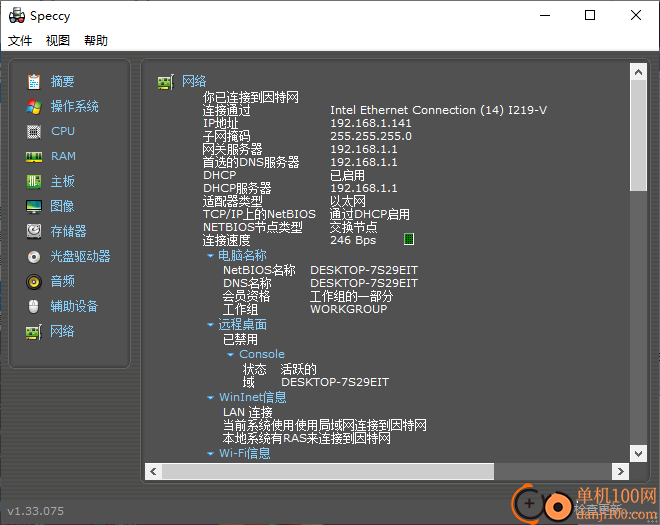
Task: Maximize the Speccy window
Action: coord(590,16)
